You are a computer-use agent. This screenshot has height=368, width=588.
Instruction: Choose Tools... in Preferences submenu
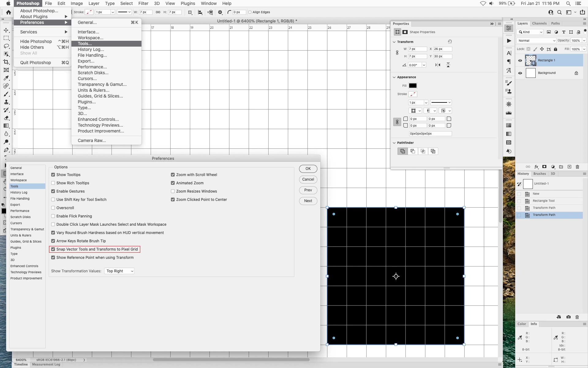coord(85,44)
